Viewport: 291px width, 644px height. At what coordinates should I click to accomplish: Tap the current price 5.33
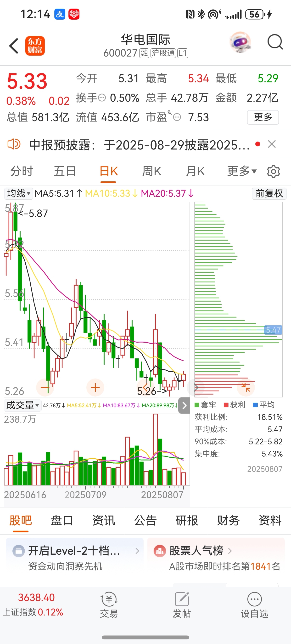pos(27,81)
